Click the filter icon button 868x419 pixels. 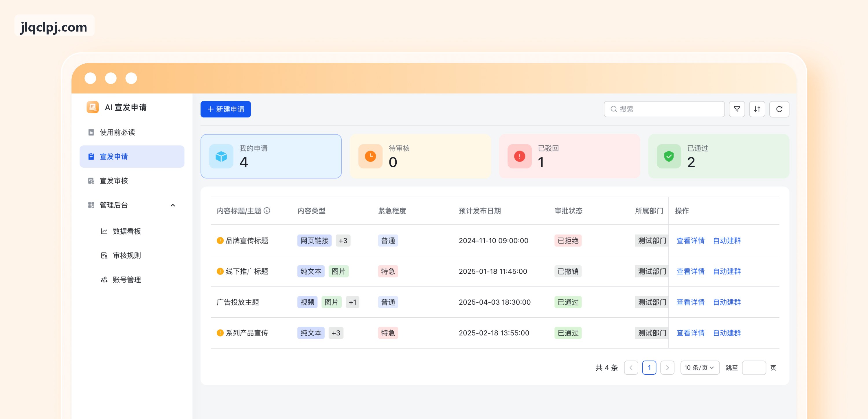pyautogui.click(x=737, y=109)
